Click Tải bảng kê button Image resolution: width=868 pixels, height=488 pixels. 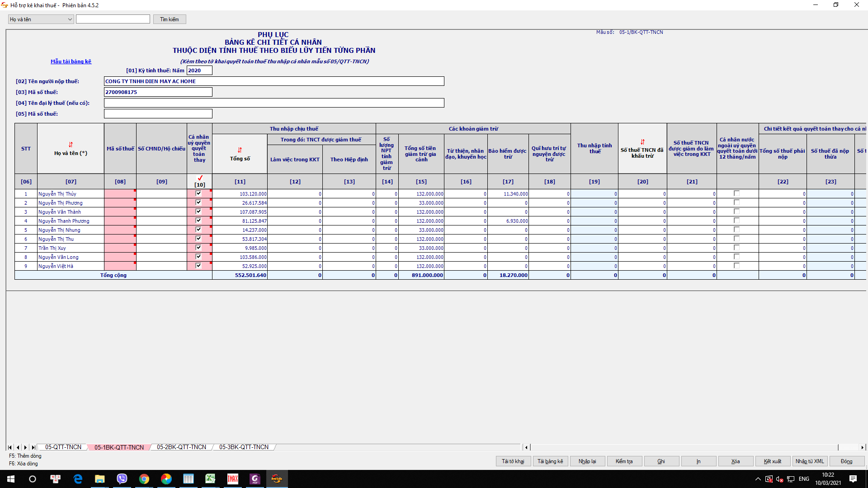click(x=550, y=461)
